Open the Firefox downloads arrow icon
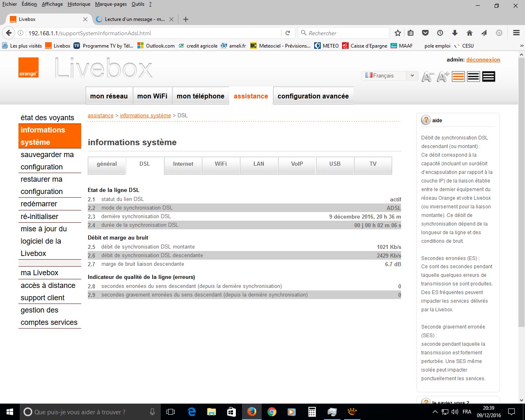 point(454,33)
